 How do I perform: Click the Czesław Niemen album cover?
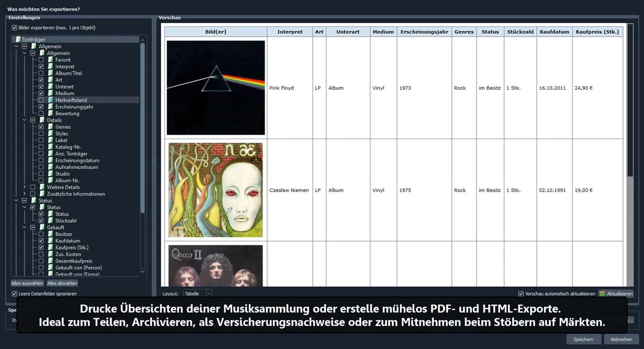tap(216, 190)
